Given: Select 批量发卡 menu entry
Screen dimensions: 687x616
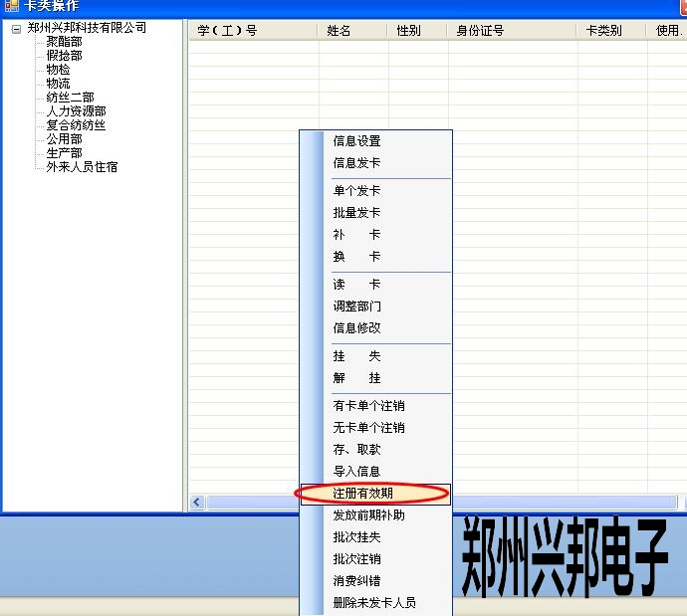Looking at the screenshot, I should click(356, 213).
